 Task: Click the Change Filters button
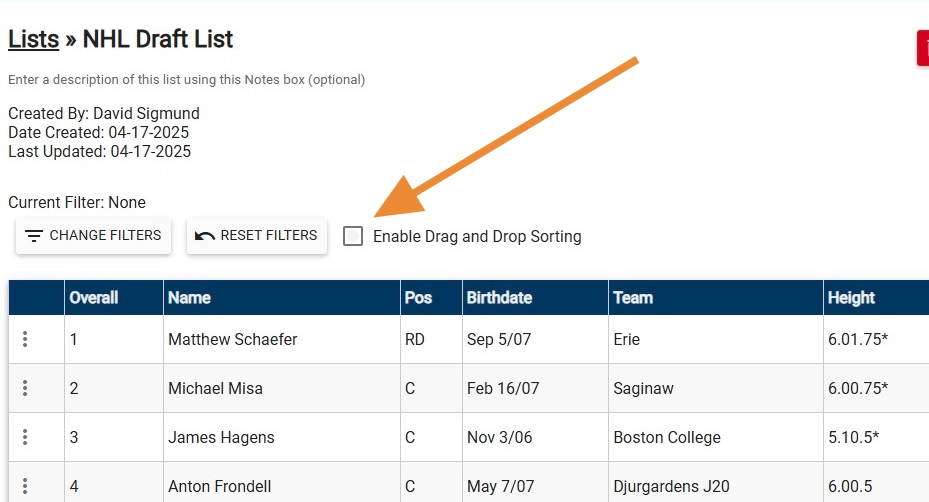click(93, 236)
